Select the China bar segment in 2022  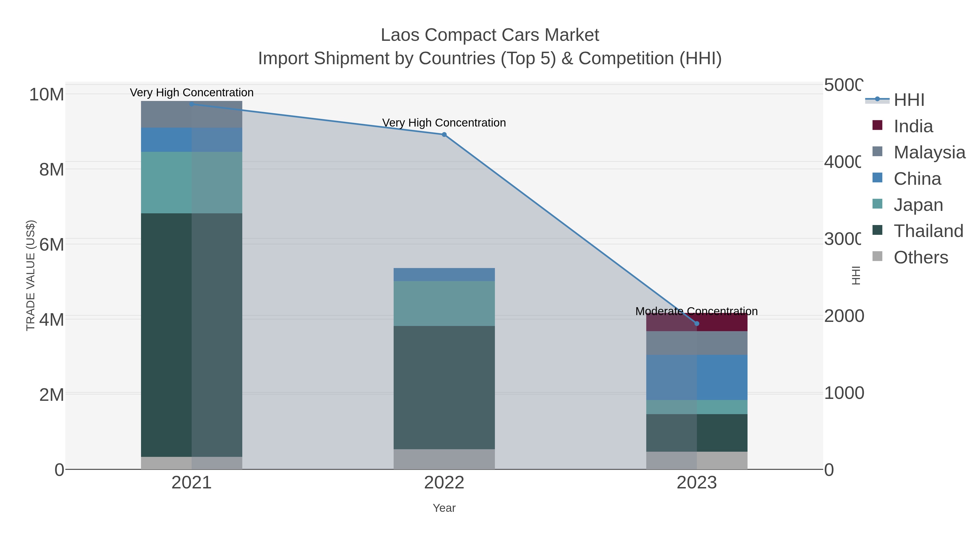[444, 275]
